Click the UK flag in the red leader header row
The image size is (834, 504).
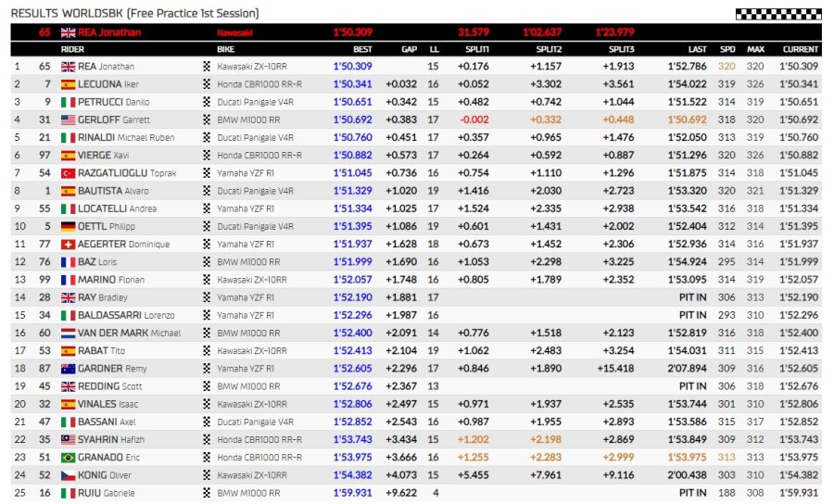[x=68, y=32]
